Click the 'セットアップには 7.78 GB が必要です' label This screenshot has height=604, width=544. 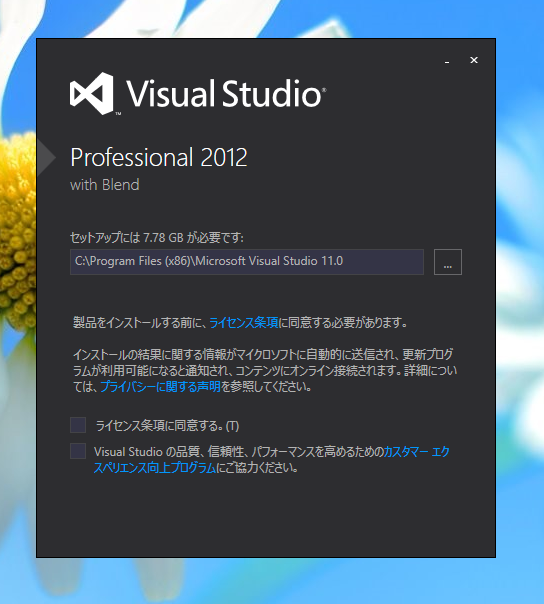click(x=157, y=238)
